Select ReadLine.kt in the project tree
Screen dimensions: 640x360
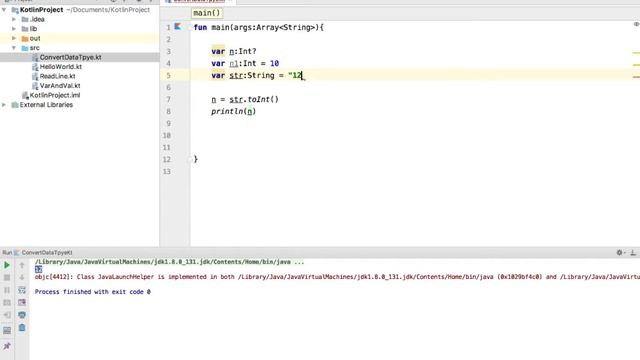[57, 76]
